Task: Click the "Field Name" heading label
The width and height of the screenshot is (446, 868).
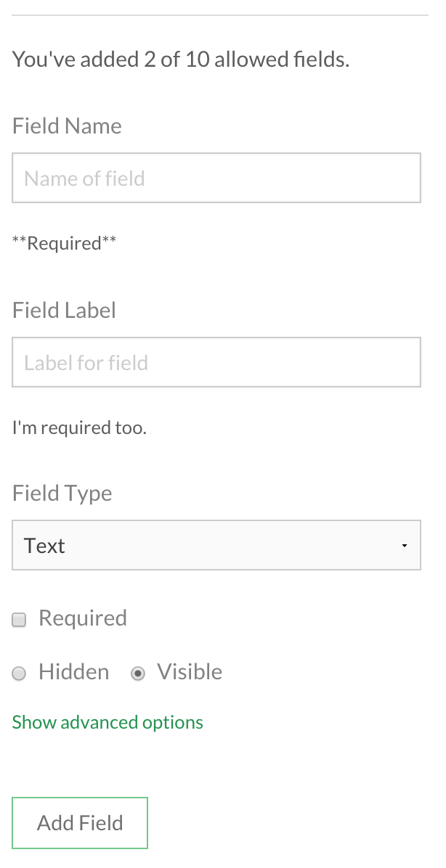Action: 67,126
